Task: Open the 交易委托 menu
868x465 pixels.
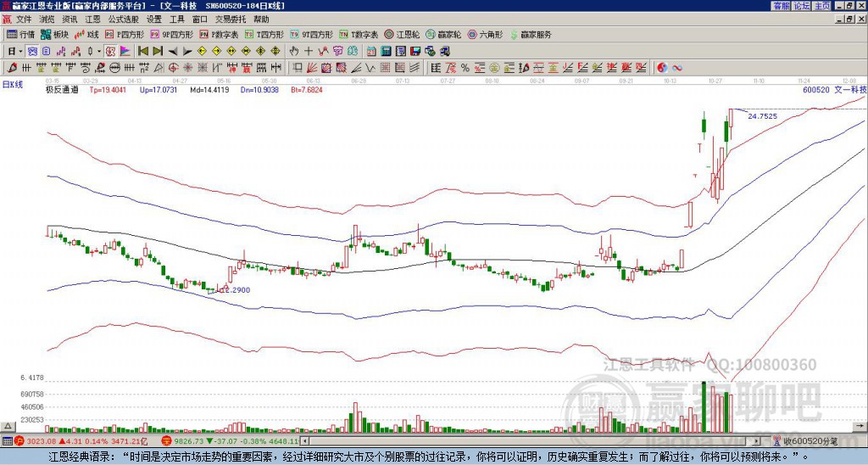Action: (231, 20)
